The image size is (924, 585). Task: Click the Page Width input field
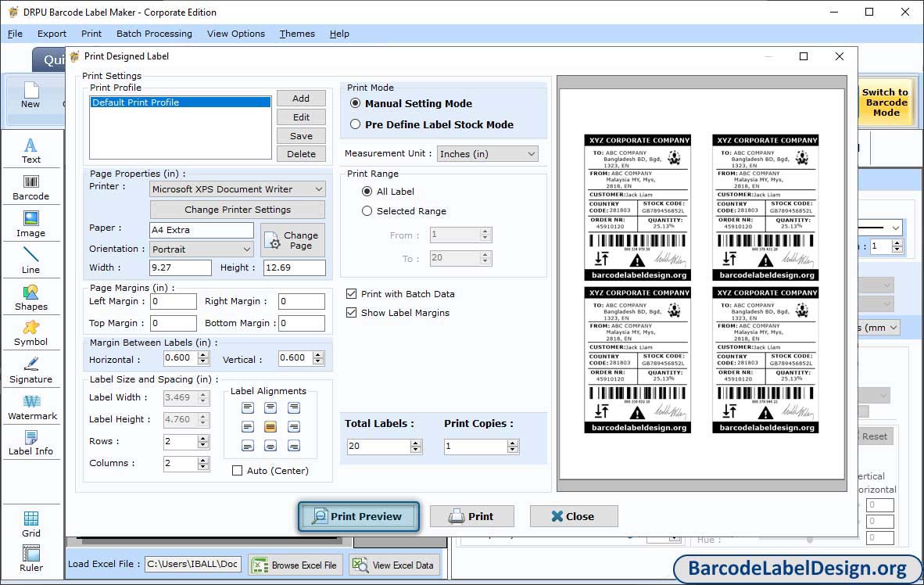(180, 267)
